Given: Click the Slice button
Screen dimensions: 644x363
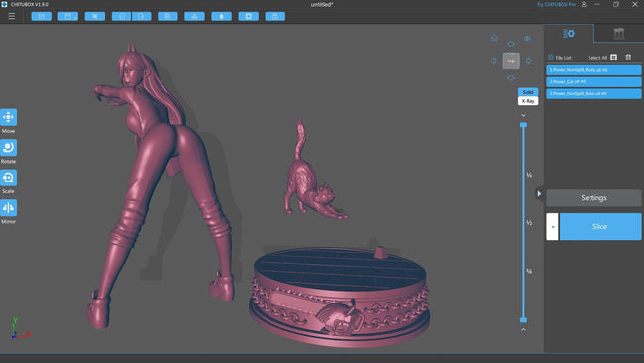Looking at the screenshot, I should click(600, 226).
